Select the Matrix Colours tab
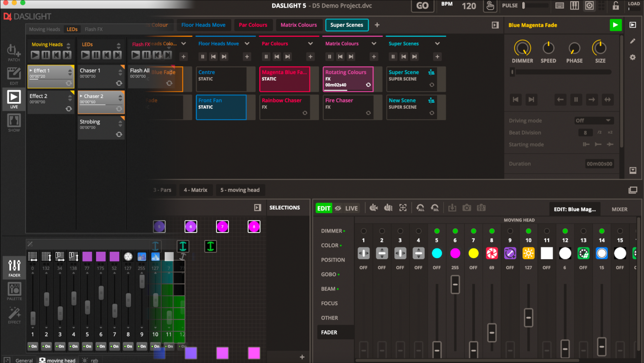The width and height of the screenshot is (644, 363). (298, 25)
